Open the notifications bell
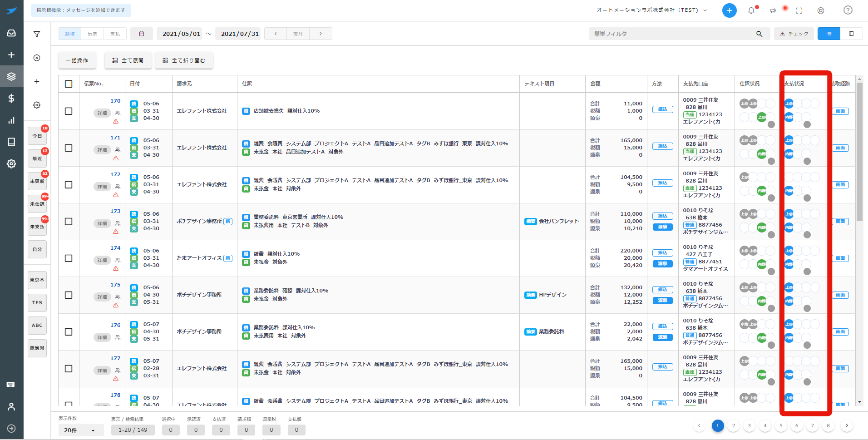 tap(751, 10)
